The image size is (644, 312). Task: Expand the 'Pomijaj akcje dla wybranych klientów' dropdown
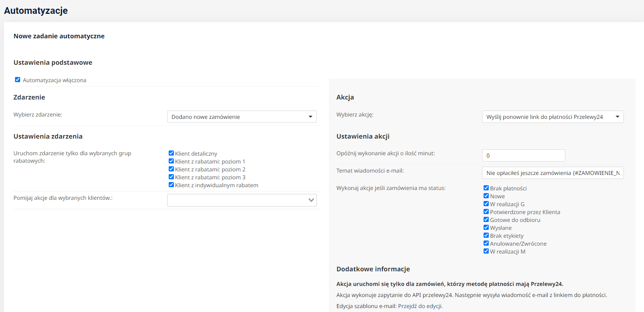pos(241,200)
